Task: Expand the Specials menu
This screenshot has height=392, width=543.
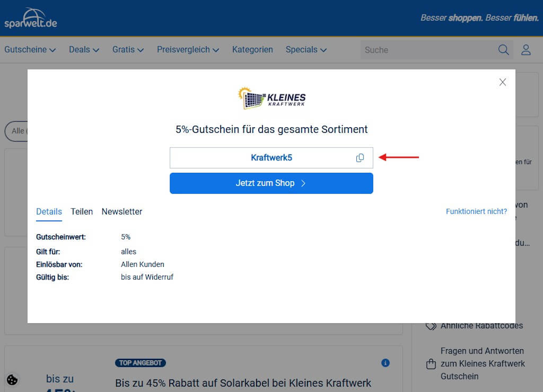Action: pyautogui.click(x=306, y=50)
